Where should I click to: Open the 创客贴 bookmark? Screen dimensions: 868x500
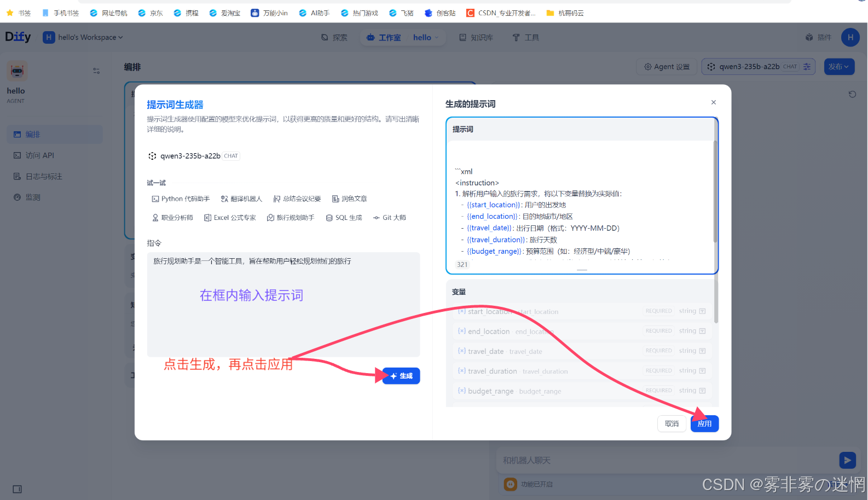440,13
